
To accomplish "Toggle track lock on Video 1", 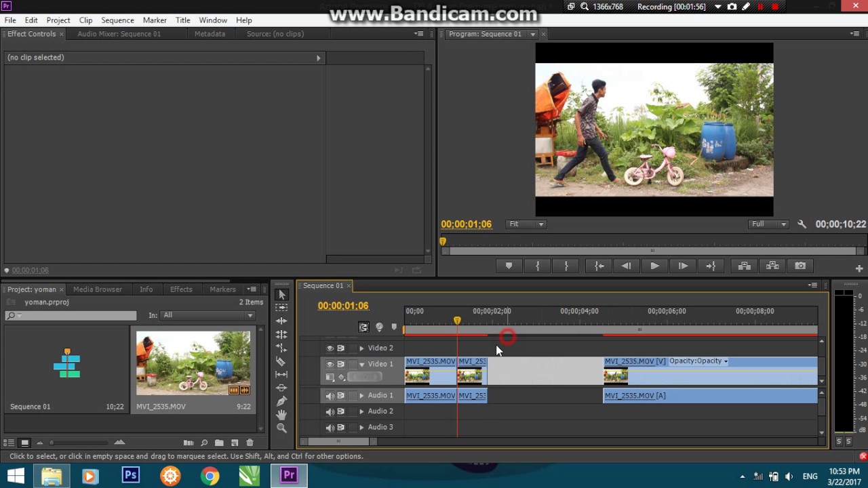I will pyautogui.click(x=352, y=365).
